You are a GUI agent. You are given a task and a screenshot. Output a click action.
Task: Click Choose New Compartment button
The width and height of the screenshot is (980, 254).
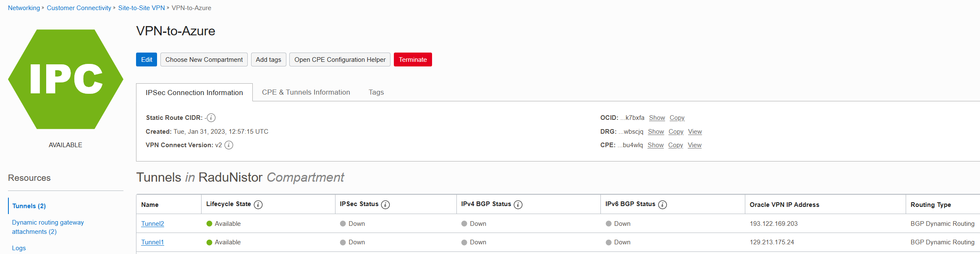(204, 60)
